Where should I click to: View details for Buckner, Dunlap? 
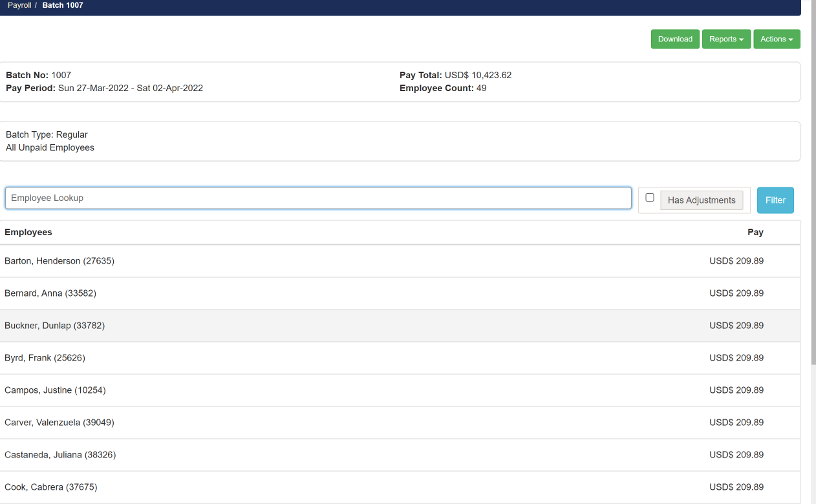[55, 325]
